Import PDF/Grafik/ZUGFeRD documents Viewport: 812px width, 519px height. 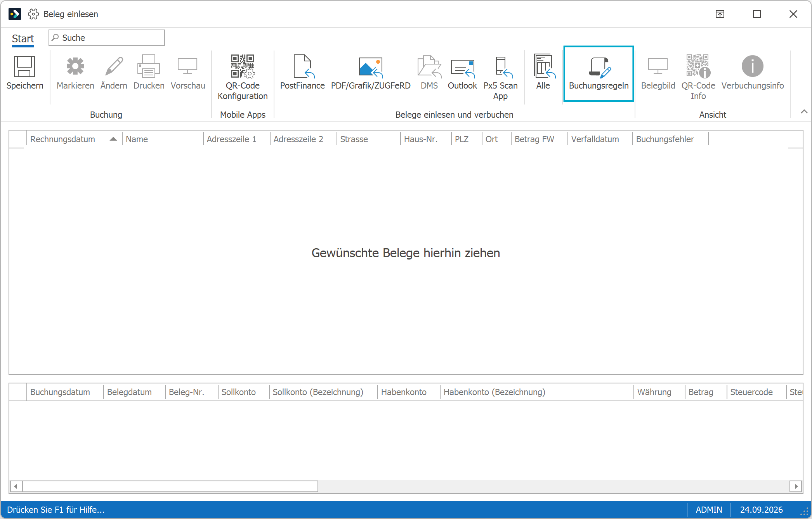click(x=371, y=73)
